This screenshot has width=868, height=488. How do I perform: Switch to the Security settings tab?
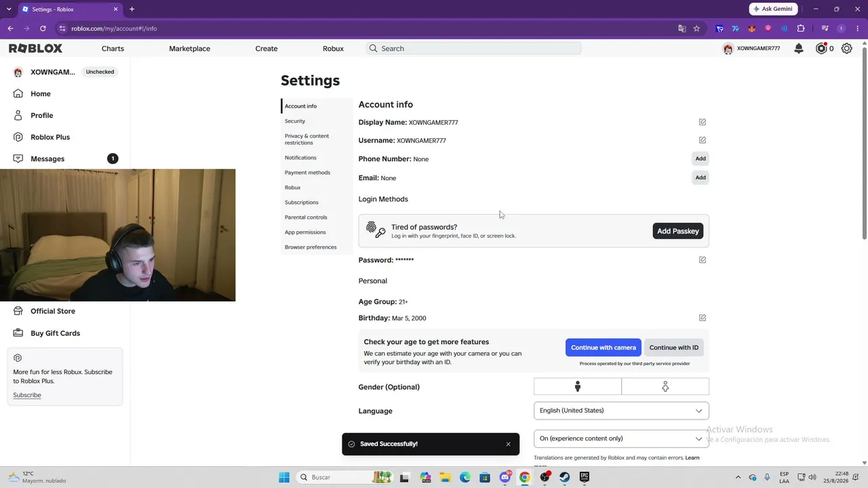(295, 121)
